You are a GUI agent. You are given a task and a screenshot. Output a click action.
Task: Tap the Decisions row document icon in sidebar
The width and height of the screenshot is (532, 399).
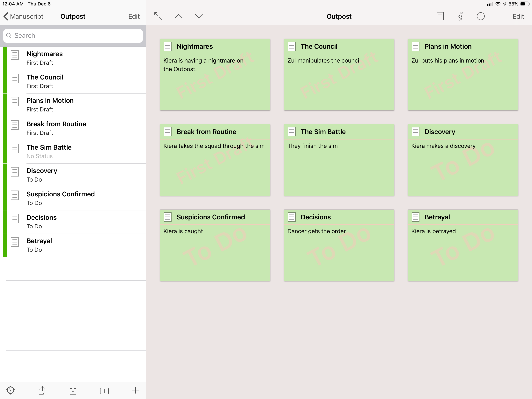tap(15, 219)
